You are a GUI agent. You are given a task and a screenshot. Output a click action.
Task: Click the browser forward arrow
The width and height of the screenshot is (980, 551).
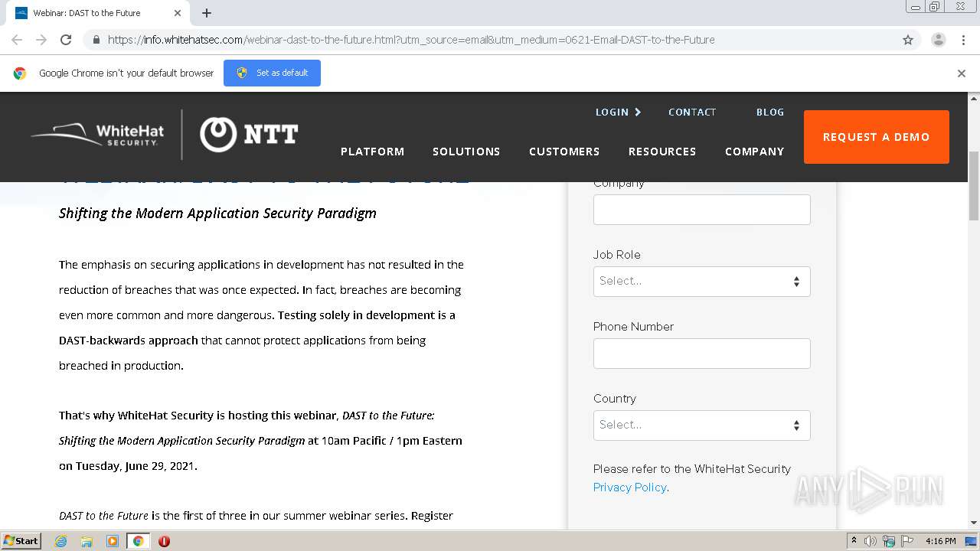point(41,40)
